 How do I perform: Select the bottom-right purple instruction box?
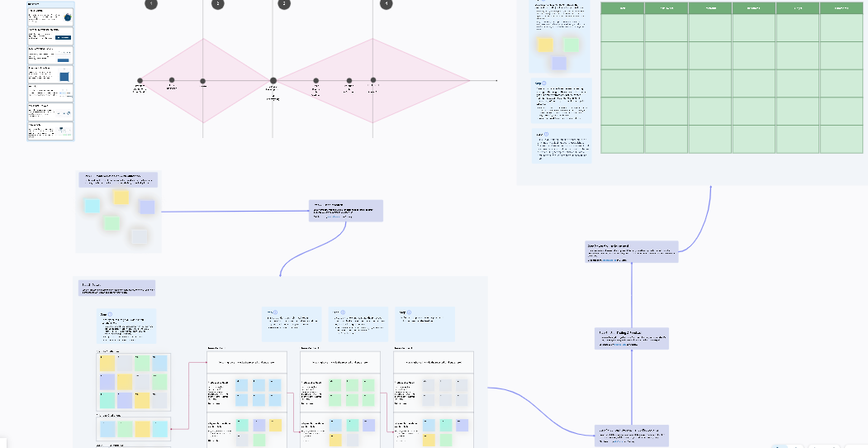pyautogui.click(x=631, y=436)
